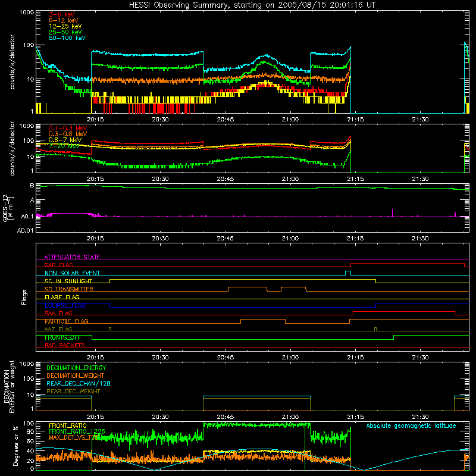Image resolution: width=476 pixels, height=476 pixels.
Task: Click the 0.8-7 MeV legend label
Action: (65, 140)
